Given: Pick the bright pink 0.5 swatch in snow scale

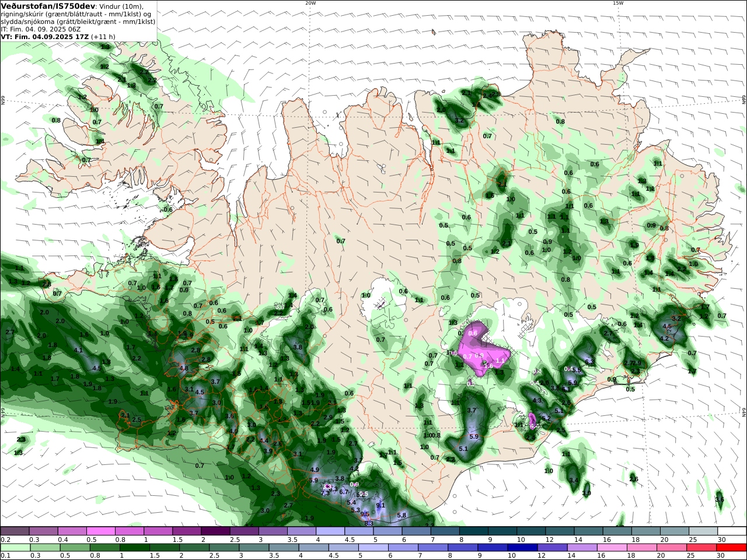Looking at the screenshot, I should [100, 531].
